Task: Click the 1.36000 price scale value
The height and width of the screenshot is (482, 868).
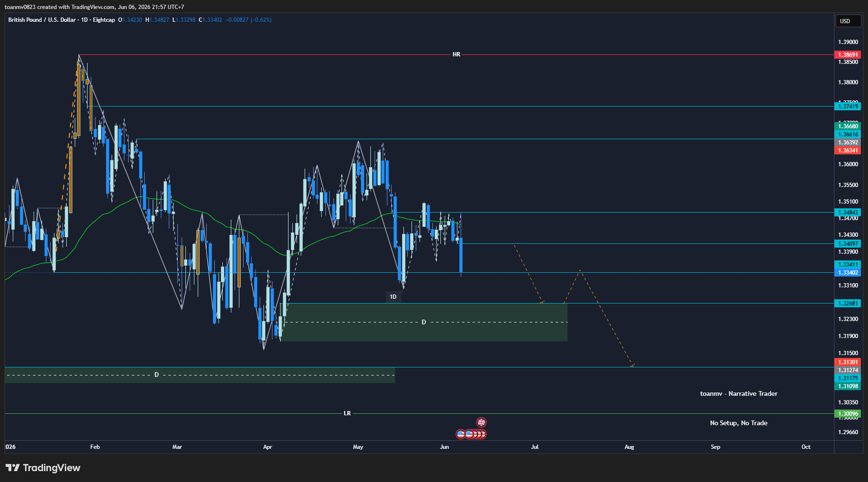Action: [x=848, y=164]
